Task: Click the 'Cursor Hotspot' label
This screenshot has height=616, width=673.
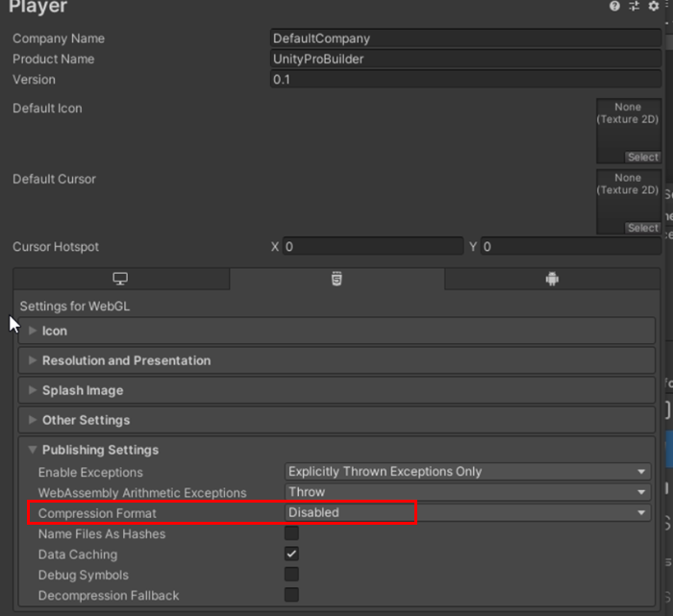Action: click(56, 247)
